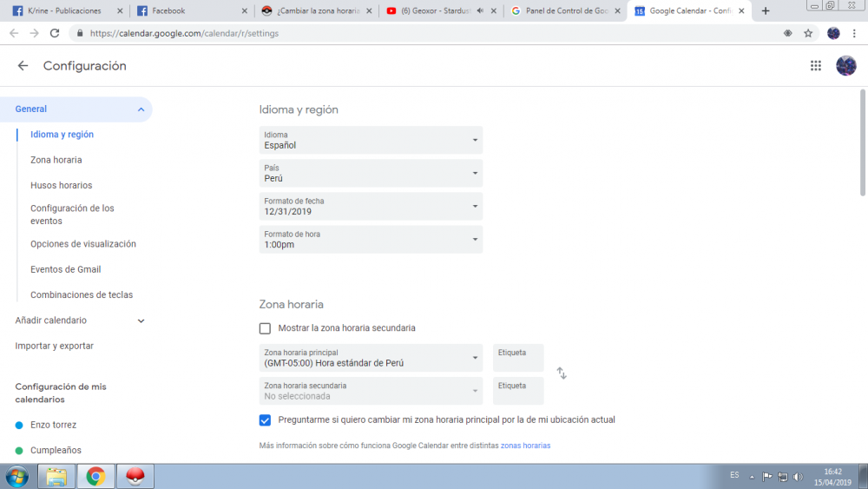868x489 pixels.
Task: Open the Idioma dropdown
Action: click(x=371, y=141)
